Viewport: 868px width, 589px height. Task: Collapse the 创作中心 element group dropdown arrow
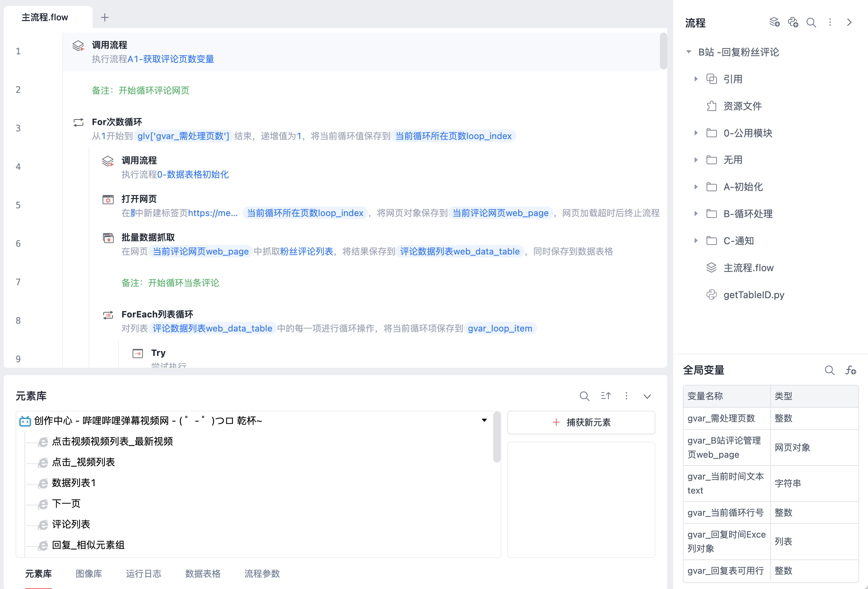(484, 420)
